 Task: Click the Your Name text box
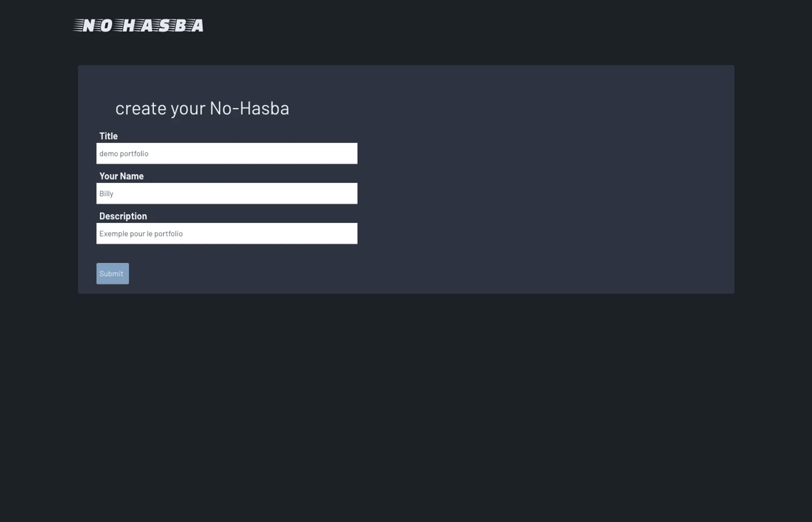[x=227, y=193]
